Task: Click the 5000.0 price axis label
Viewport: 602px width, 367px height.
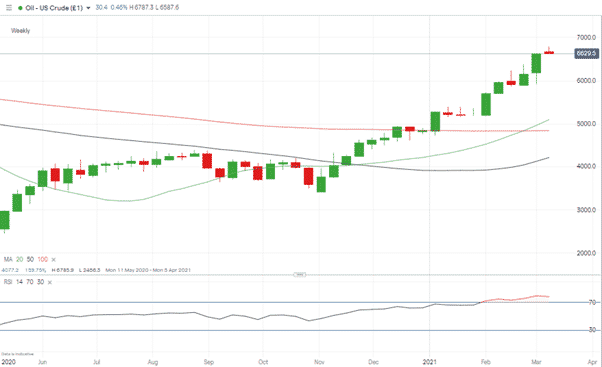Action: (586, 124)
